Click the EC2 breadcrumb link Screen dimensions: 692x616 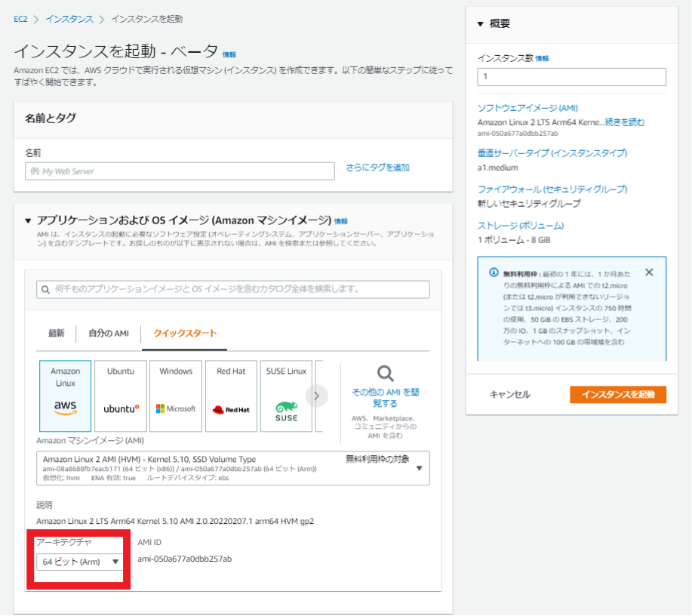tap(20, 19)
